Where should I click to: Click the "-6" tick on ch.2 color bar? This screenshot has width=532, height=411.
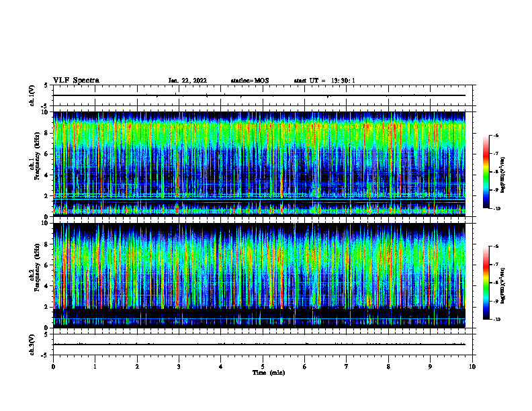coord(496,246)
